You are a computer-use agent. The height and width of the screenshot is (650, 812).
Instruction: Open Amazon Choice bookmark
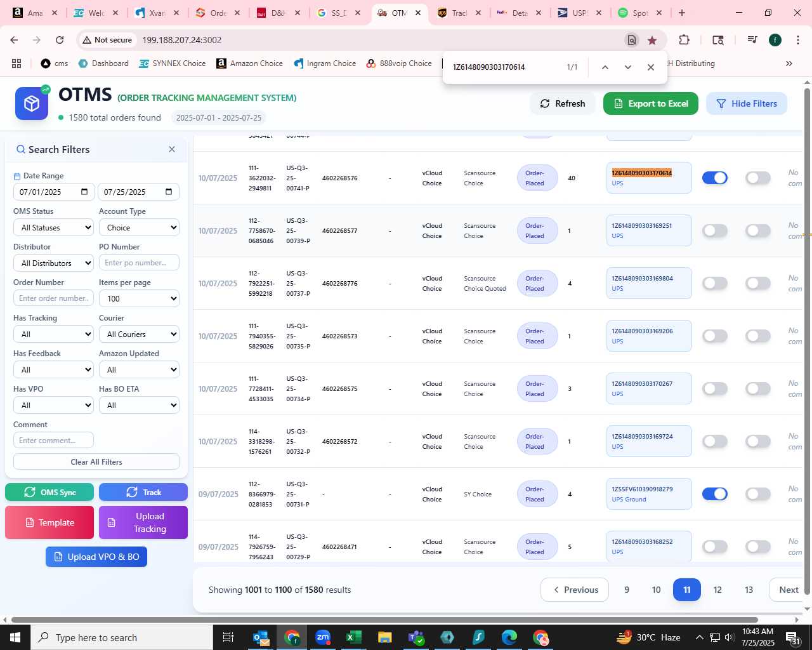[249, 63]
